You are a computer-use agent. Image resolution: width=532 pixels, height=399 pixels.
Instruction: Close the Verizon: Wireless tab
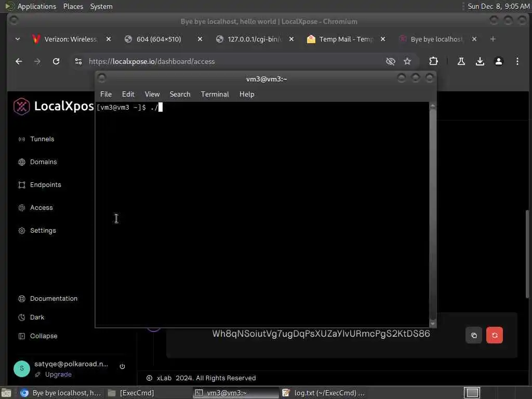pyautogui.click(x=109, y=39)
